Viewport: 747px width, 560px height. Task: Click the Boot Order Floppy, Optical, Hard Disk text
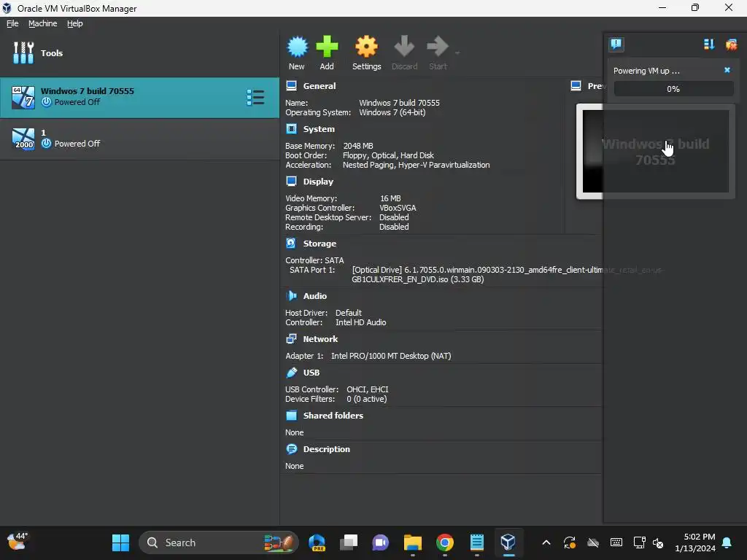(x=388, y=155)
